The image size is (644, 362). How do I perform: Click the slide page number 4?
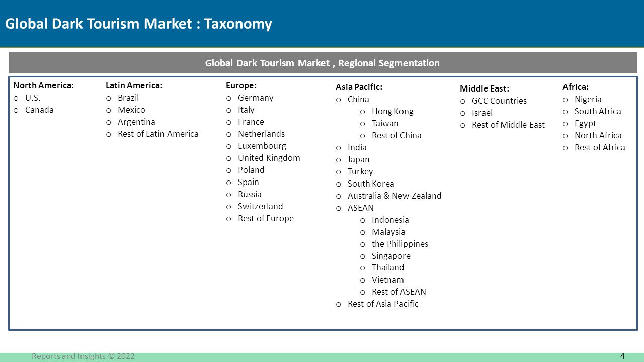(x=622, y=356)
